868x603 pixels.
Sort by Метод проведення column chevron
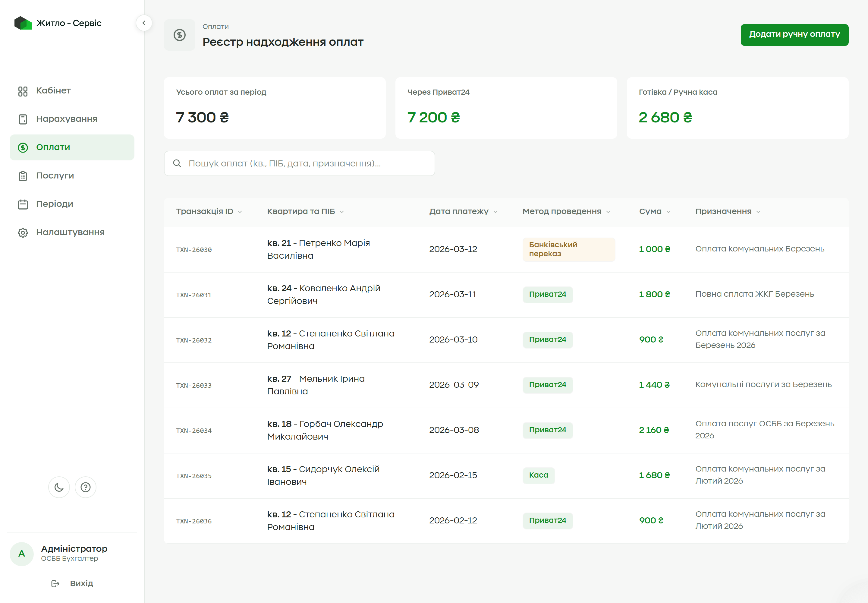[608, 212]
